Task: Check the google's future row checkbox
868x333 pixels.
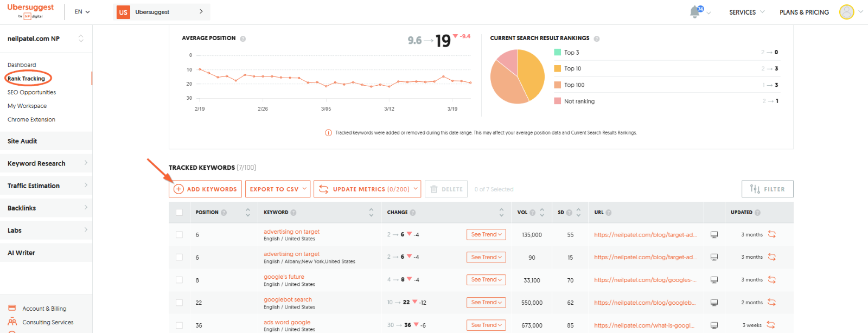Action: click(x=179, y=280)
